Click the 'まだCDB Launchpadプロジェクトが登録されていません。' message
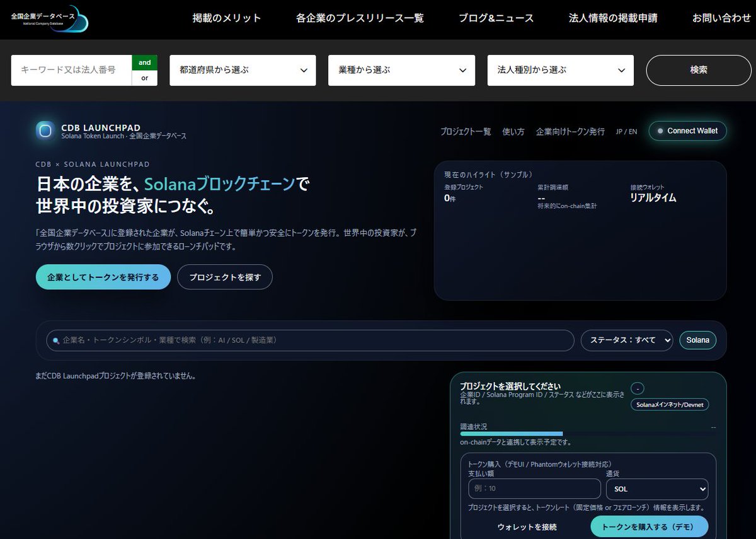 point(116,376)
